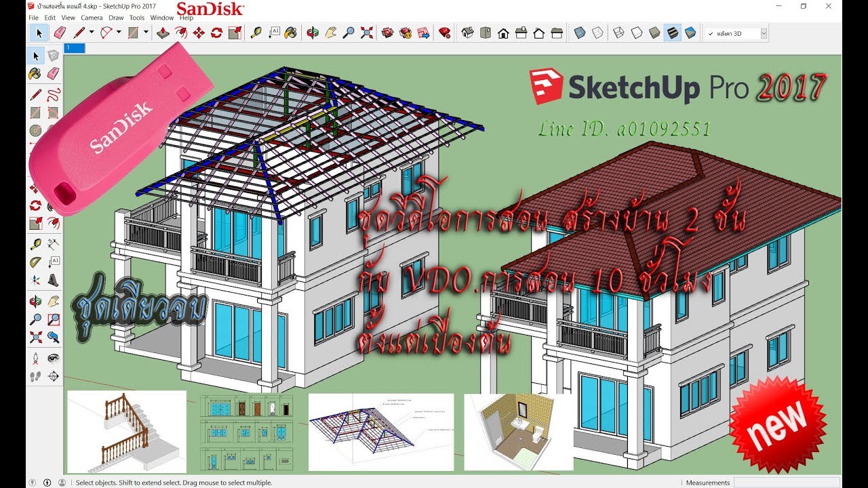Open the Draw menu
Image resolution: width=868 pixels, height=488 pixels.
click(x=116, y=18)
